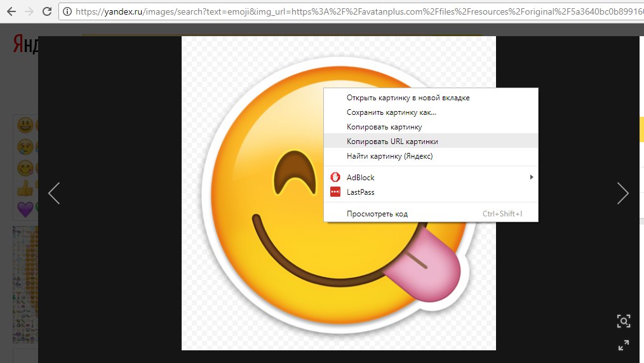Open the thumbs up emoji thumbnail
This screenshot has width=644, height=363.
click(25, 188)
